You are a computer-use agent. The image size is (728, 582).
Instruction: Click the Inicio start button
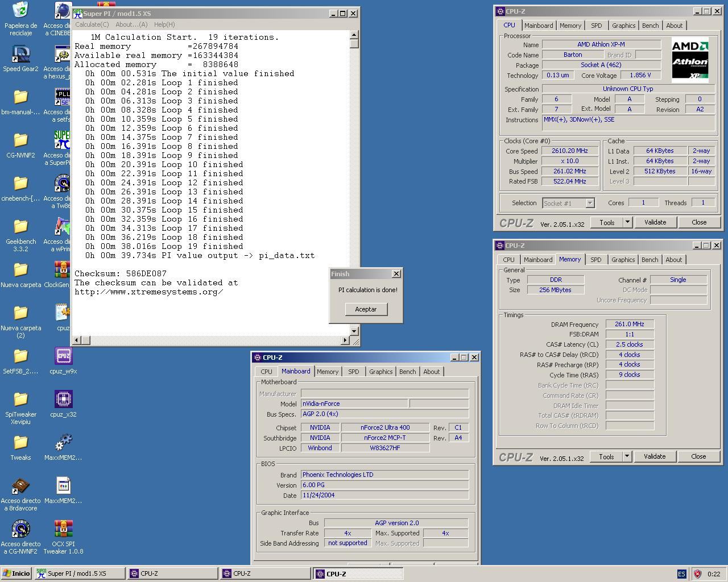tap(16, 573)
